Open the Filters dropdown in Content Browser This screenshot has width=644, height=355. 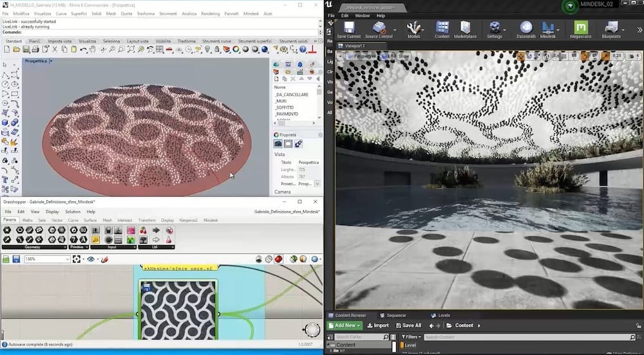[x=411, y=337]
